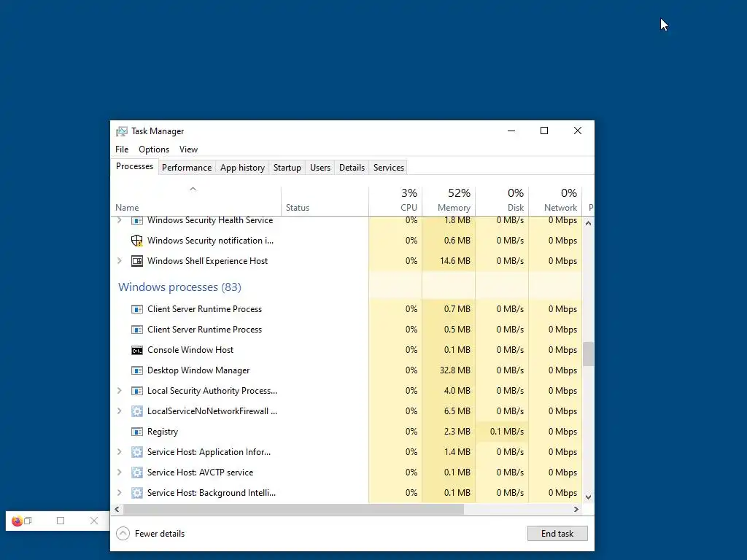747x560 pixels.
Task: Click the horizontal scrollbar thumb
Action: pyautogui.click(x=293, y=510)
